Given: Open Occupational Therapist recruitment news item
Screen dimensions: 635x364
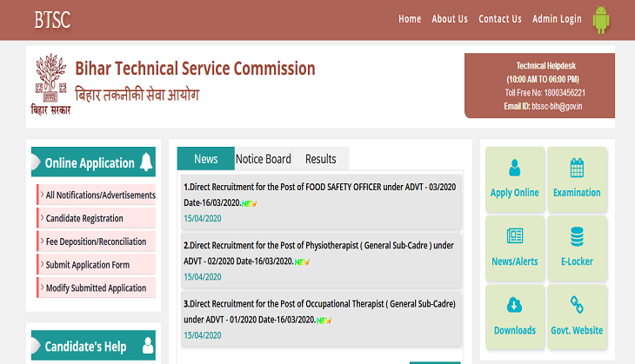Looking at the screenshot, I should (x=321, y=319).
